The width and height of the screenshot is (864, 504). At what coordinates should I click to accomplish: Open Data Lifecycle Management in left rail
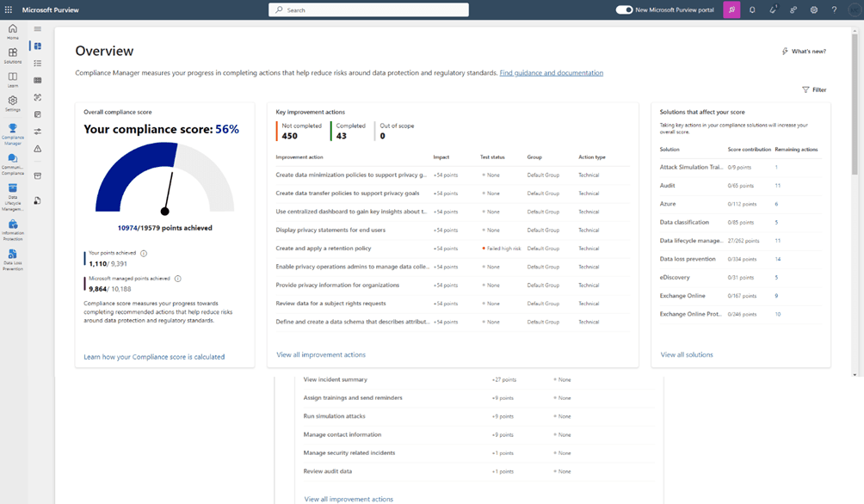click(x=13, y=197)
